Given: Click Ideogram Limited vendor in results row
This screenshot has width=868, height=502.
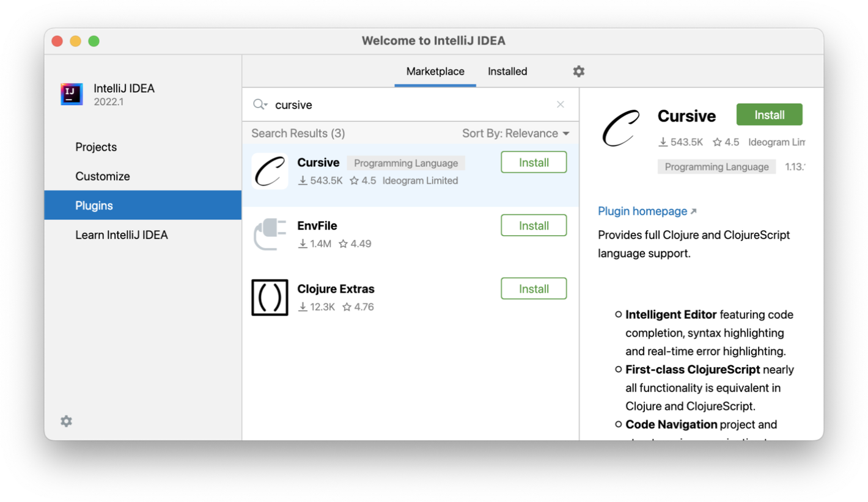Looking at the screenshot, I should coord(420,181).
